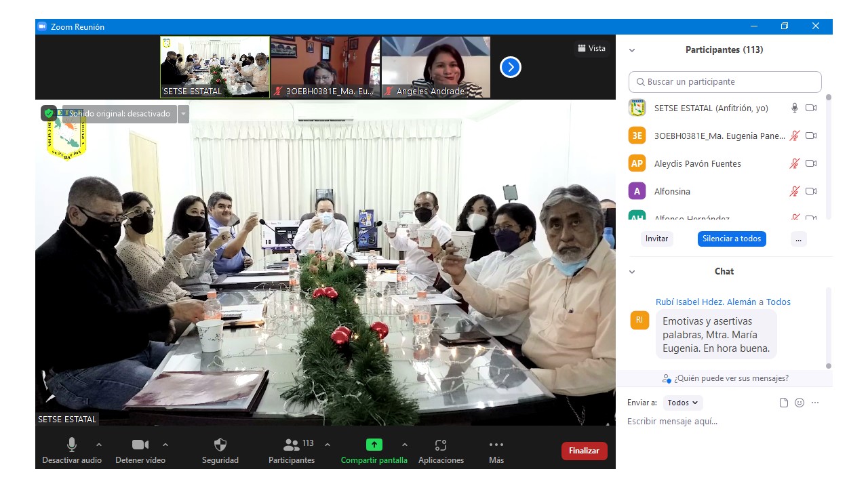Viewport: 868px width, 488px height.
Task: Click the green Compartir pantalla icon
Action: [374, 445]
